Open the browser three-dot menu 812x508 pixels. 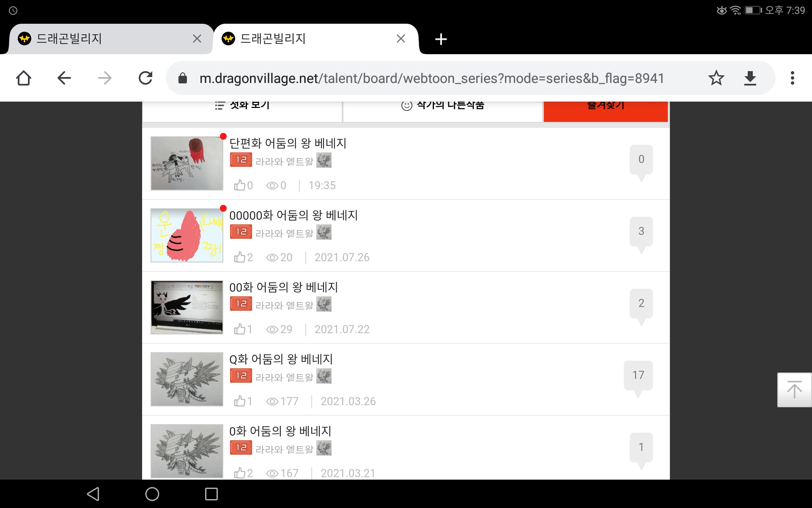tap(792, 78)
